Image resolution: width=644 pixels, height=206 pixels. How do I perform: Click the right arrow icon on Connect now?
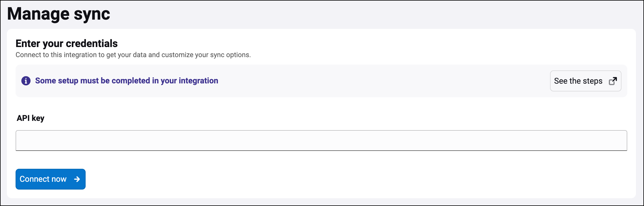77,179
